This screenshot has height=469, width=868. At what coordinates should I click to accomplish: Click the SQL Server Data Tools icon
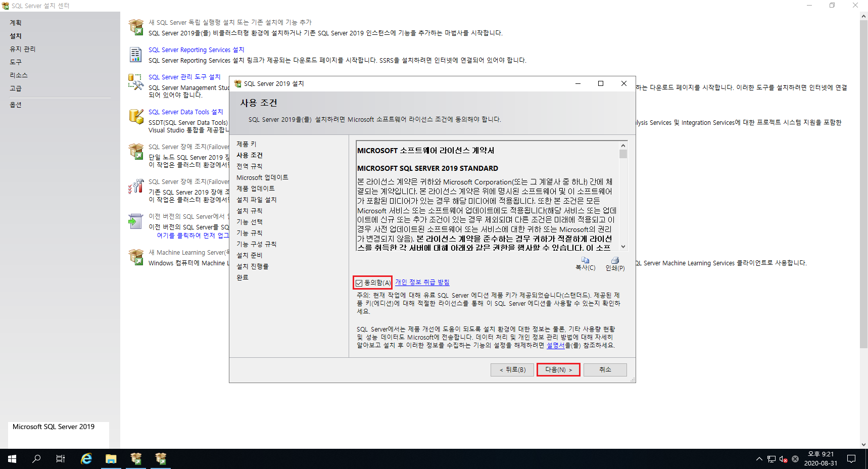pos(136,117)
